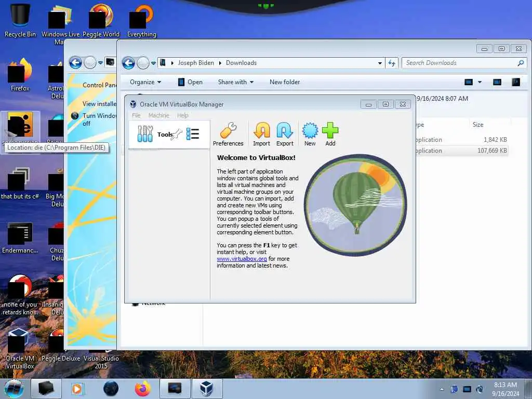Open the Share with dropdown

[x=236, y=82]
